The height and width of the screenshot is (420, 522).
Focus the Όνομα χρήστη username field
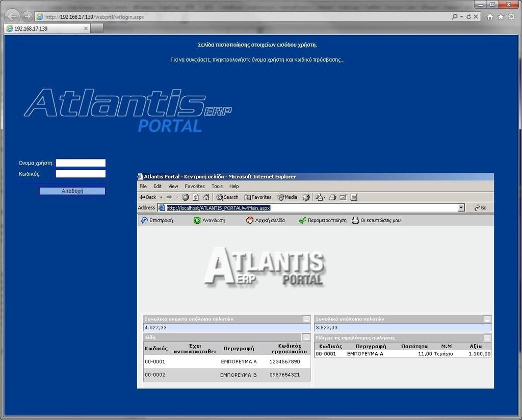(80, 163)
